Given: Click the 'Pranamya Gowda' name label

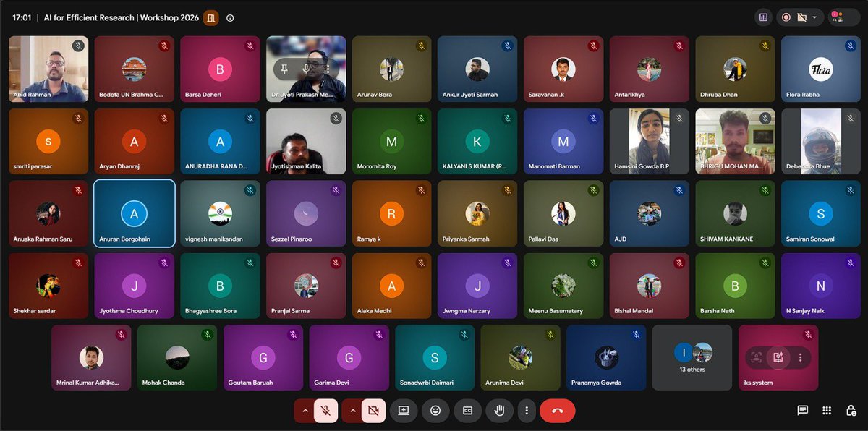Looking at the screenshot, I should tap(596, 383).
